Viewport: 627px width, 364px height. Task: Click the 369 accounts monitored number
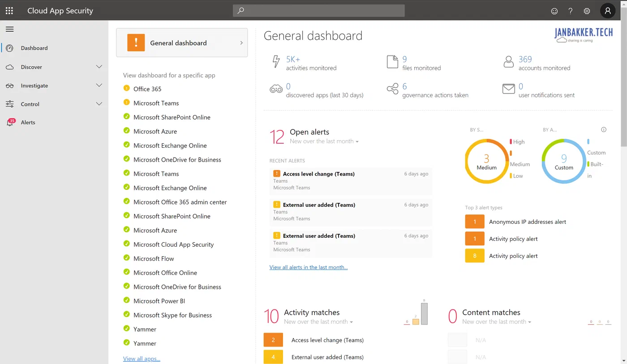(525, 59)
